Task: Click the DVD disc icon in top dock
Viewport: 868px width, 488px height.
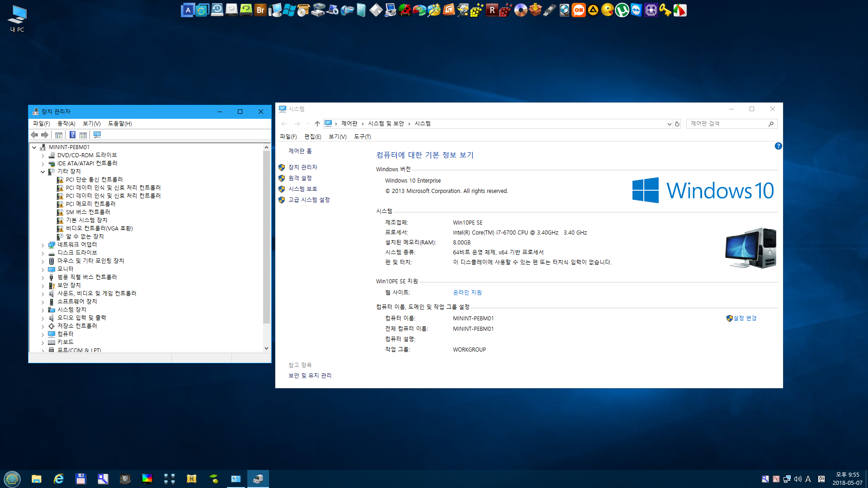Action: pyautogui.click(x=520, y=10)
